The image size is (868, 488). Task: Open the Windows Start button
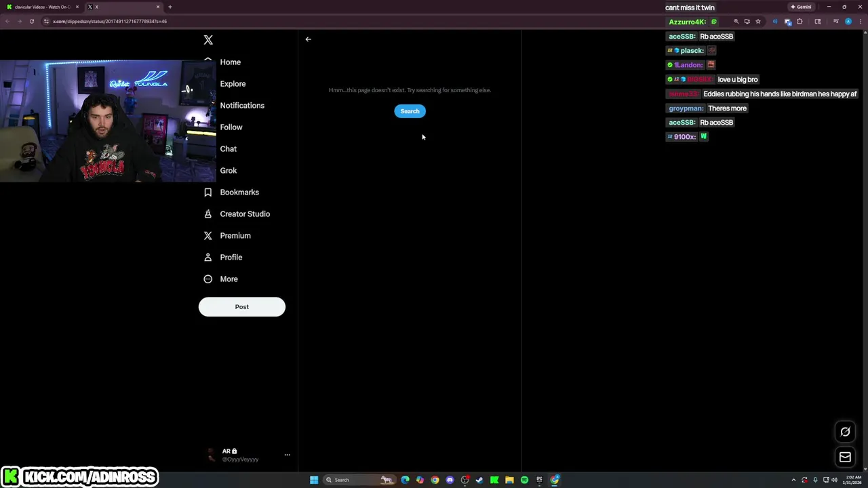pyautogui.click(x=314, y=480)
